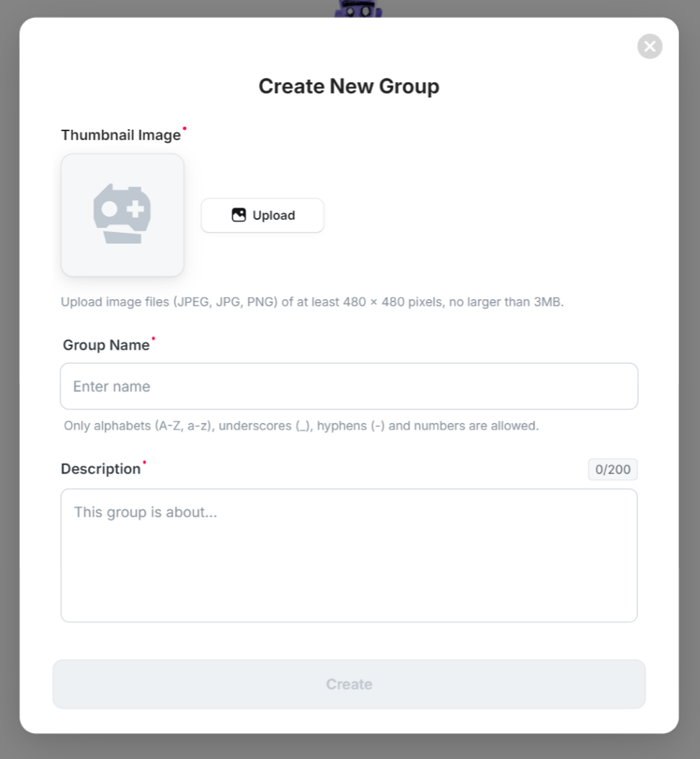Click the Thumbnail Image label
Image resolution: width=700 pixels, height=759 pixels.
(120, 136)
